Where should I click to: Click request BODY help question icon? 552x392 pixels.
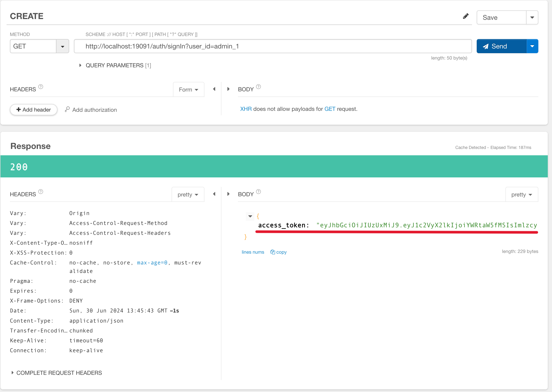[x=258, y=87]
